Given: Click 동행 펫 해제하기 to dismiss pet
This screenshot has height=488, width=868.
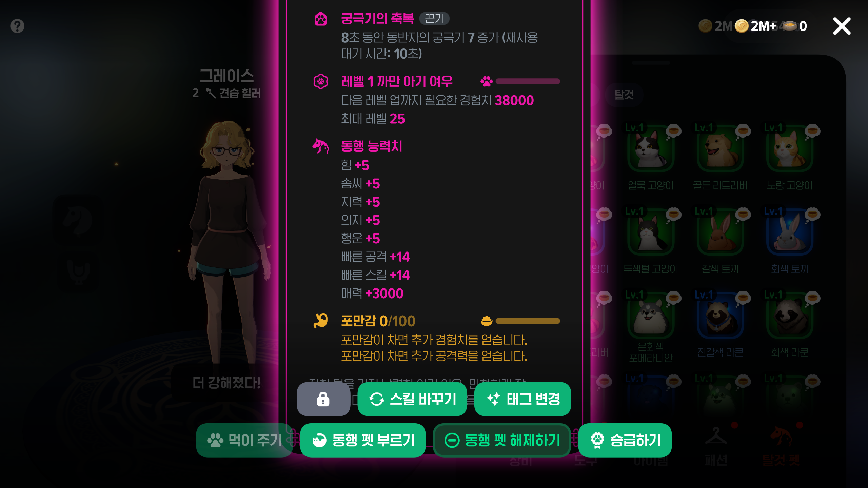Looking at the screenshot, I should coord(502,440).
